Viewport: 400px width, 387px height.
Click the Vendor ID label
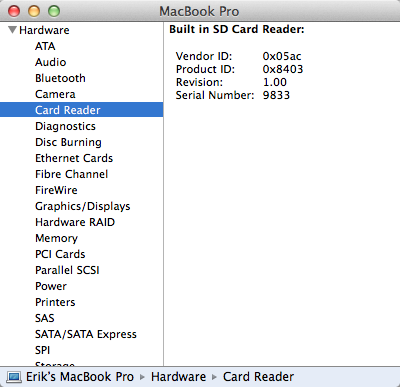click(204, 56)
